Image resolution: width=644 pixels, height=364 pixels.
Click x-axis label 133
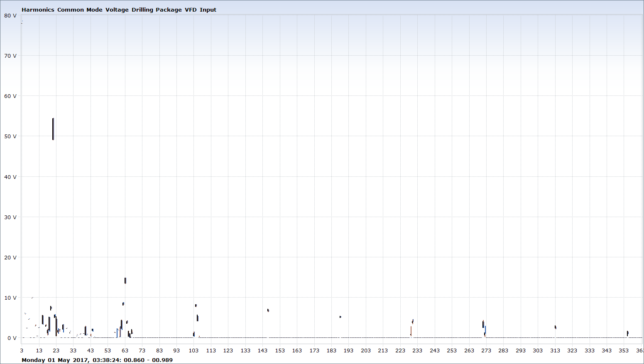tap(245, 350)
